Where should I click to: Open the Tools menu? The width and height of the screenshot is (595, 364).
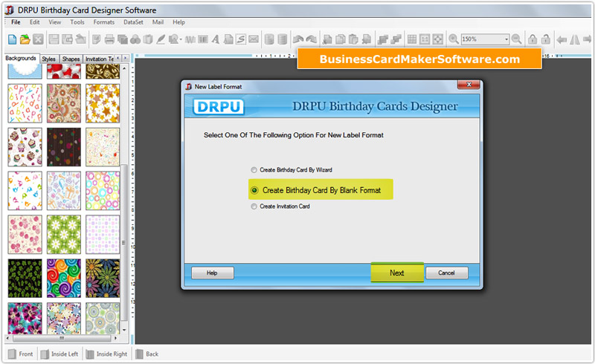click(77, 22)
